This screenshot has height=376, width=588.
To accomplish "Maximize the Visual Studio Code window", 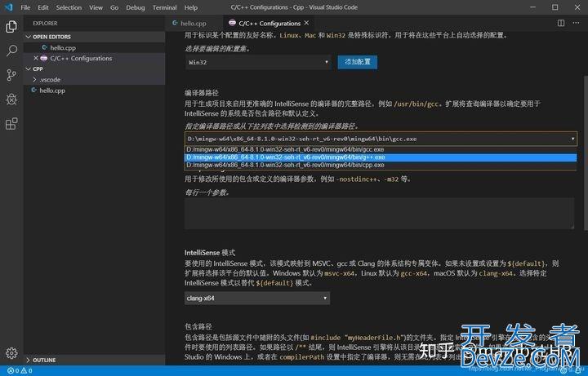I will [x=555, y=7].
